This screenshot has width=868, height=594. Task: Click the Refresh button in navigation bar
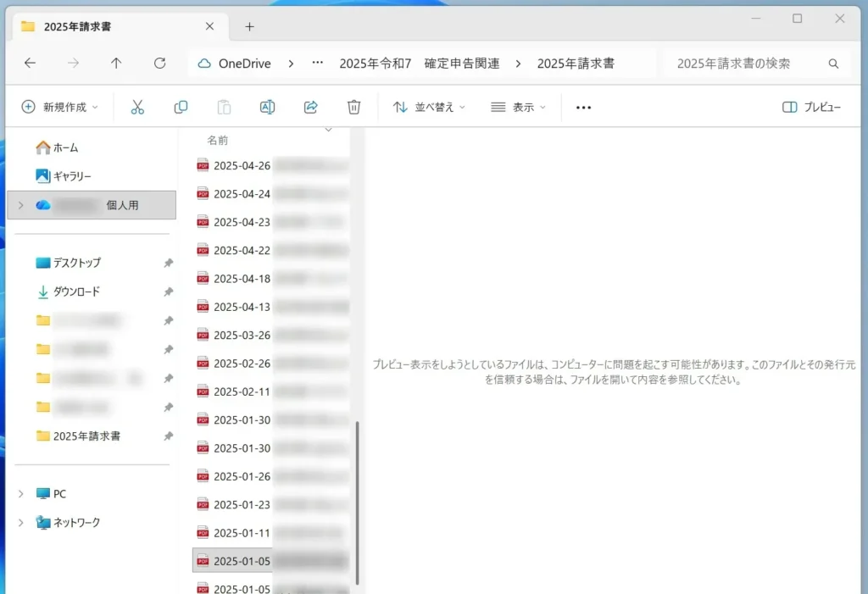(x=159, y=63)
